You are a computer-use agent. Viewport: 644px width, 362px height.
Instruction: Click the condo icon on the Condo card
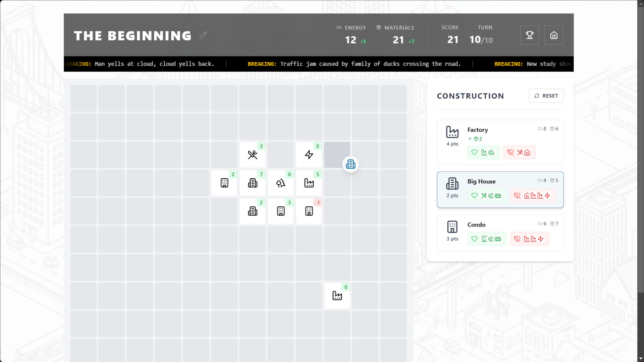[452, 227]
